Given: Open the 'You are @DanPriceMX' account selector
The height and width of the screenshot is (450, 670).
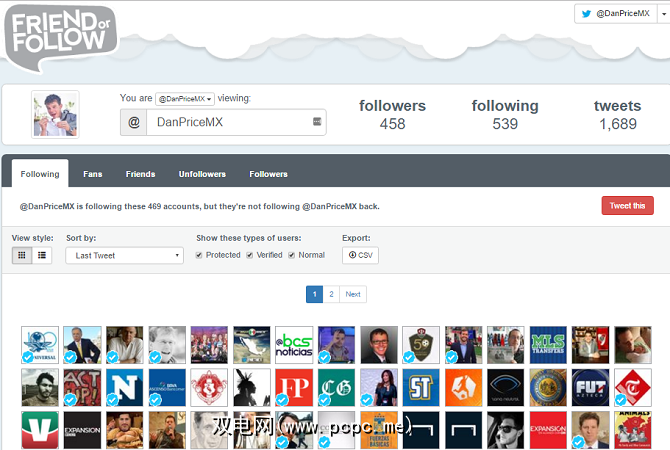Looking at the screenshot, I should pyautogui.click(x=185, y=99).
